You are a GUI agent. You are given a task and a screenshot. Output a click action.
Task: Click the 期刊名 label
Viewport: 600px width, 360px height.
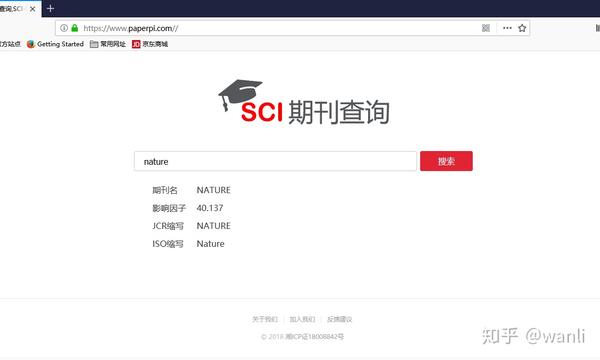[x=165, y=190]
